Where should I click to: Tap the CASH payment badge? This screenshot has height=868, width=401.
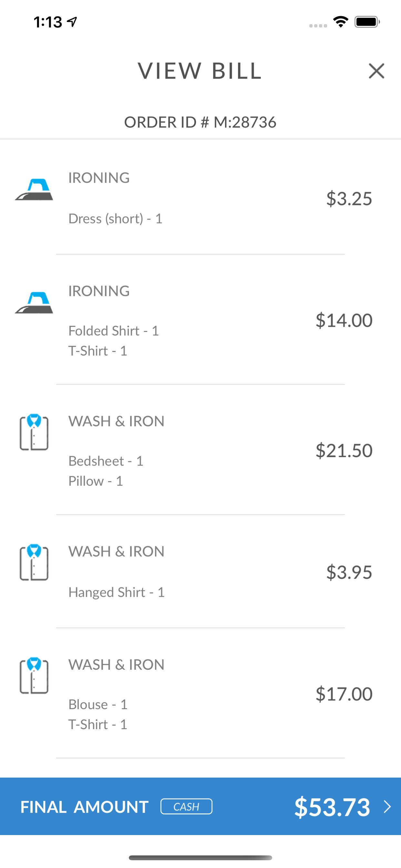coord(186,807)
